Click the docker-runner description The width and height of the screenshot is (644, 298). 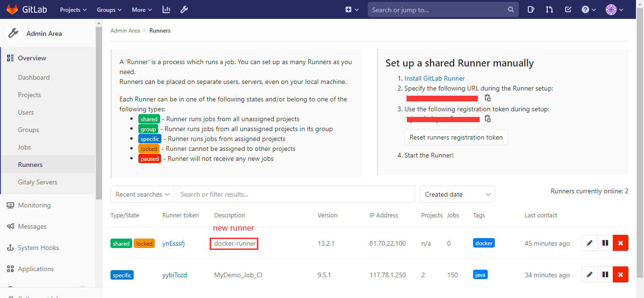[235, 244]
